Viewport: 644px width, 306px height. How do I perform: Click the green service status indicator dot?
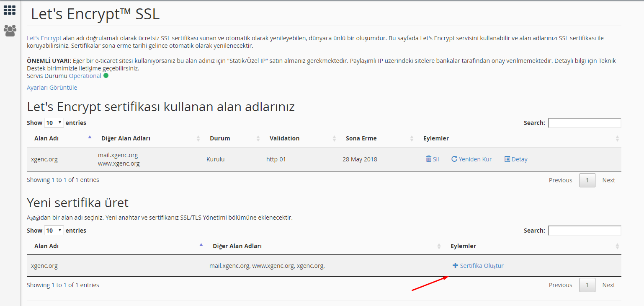(x=106, y=76)
